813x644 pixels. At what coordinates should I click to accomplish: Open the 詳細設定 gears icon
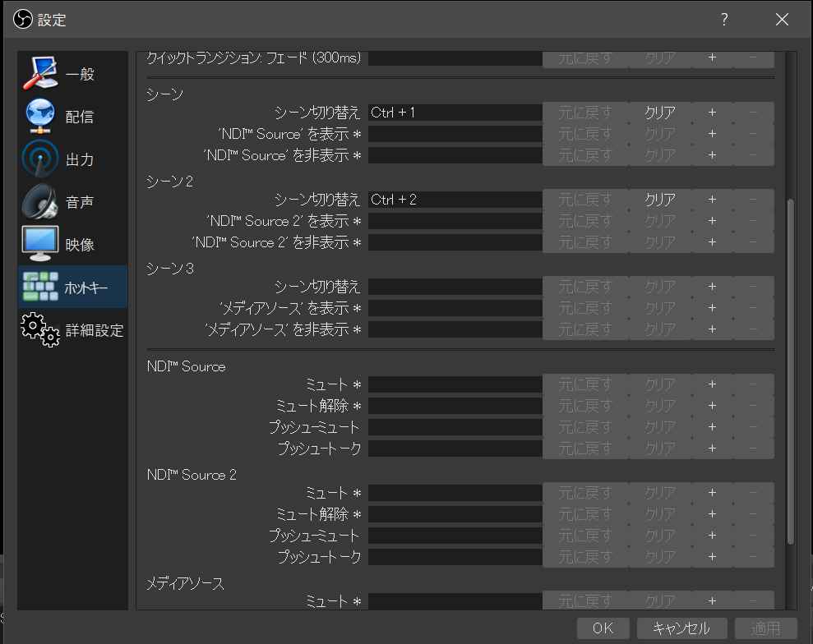pos(40,329)
